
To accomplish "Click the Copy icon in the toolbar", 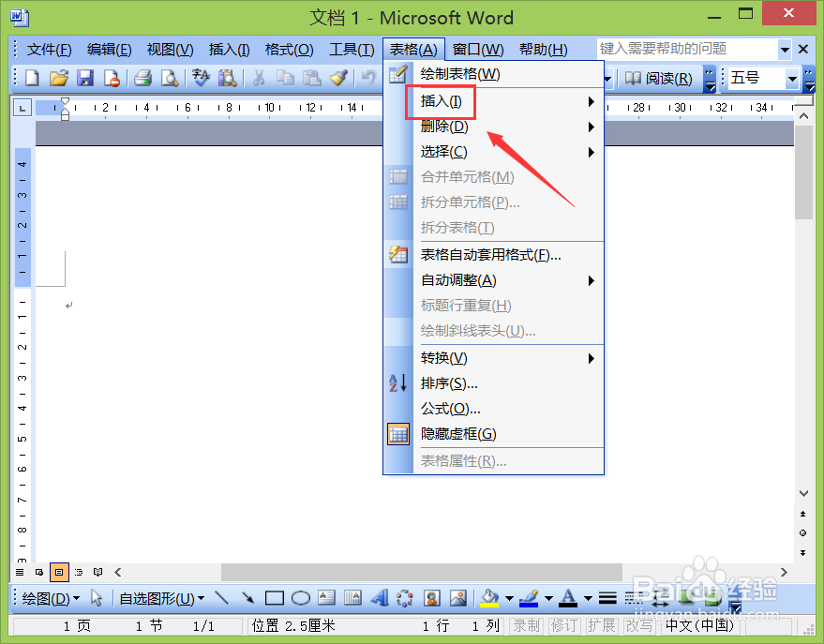I will [x=285, y=78].
